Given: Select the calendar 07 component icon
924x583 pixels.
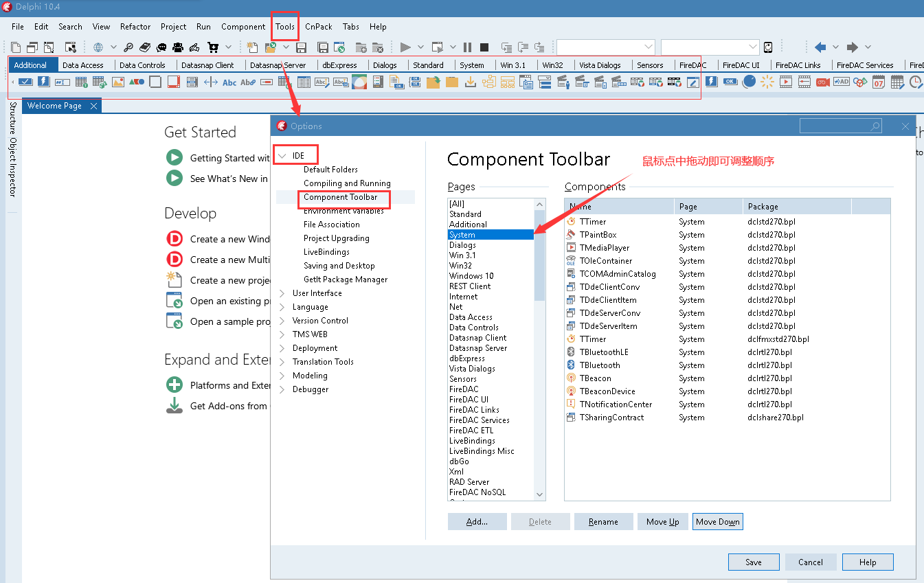Looking at the screenshot, I should tap(879, 82).
